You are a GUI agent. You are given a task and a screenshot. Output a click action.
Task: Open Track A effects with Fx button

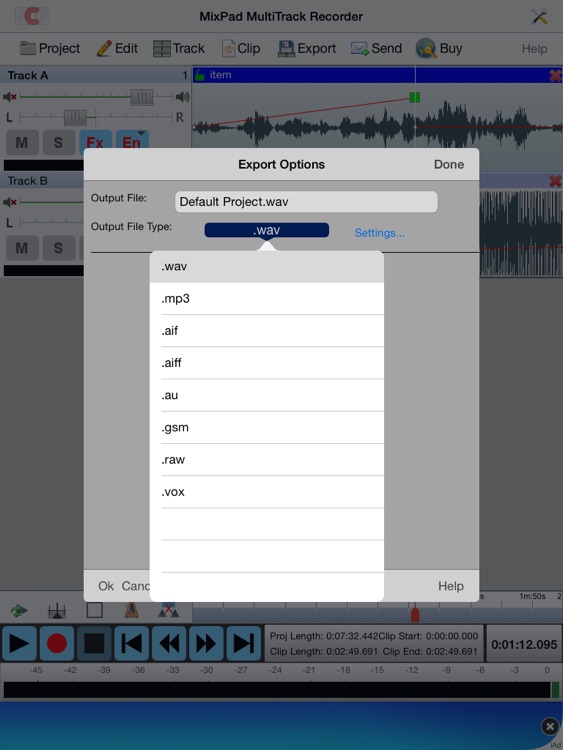tap(95, 143)
